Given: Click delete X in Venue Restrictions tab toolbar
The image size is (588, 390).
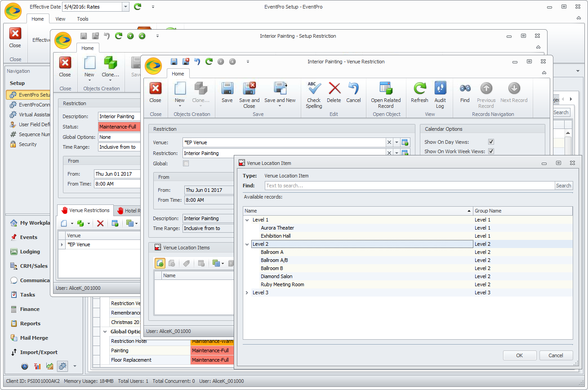Looking at the screenshot, I should pos(100,223).
